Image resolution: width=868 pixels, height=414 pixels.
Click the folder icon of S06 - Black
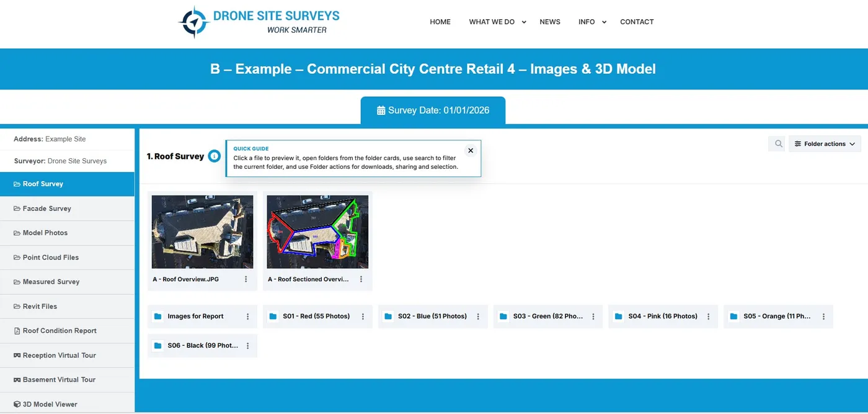[x=157, y=346]
